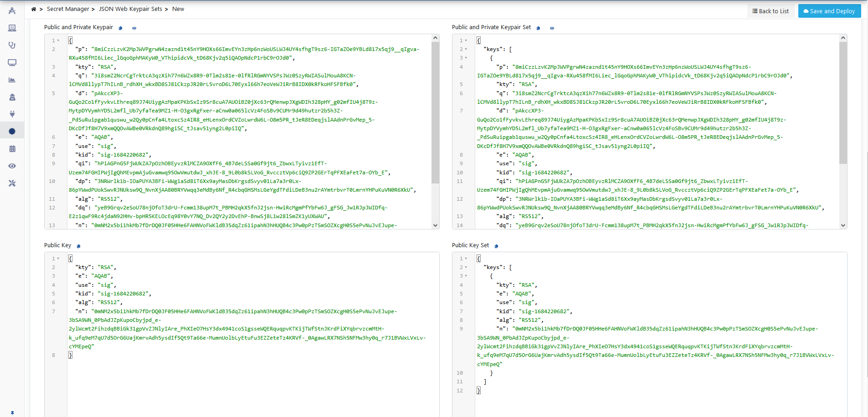
Task: Open the wrench tools icon in sidebar
Action: point(12,183)
